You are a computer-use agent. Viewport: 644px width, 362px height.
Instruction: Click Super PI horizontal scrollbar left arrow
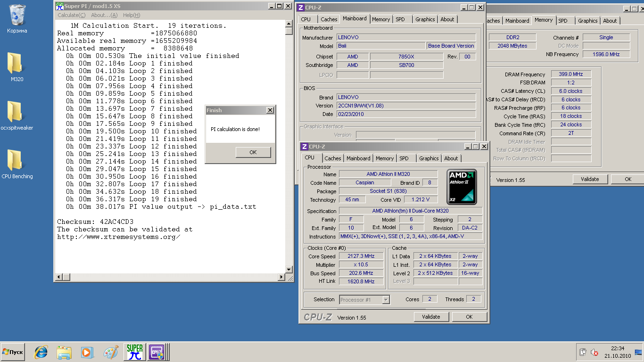click(x=59, y=277)
